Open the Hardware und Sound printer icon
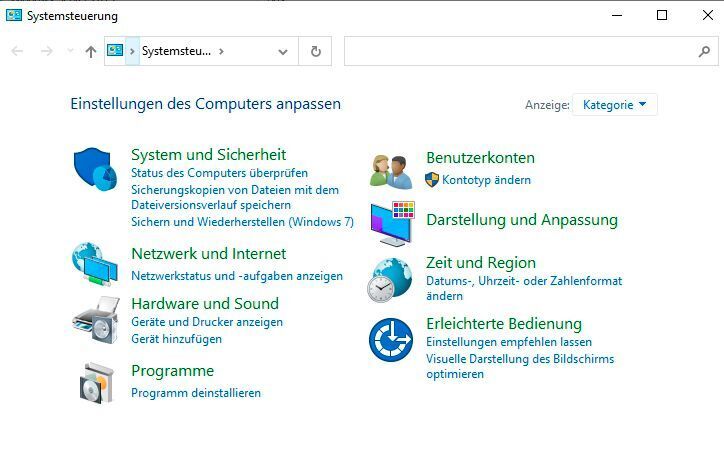Viewport: 724px width, 466px height. pyautogui.click(x=96, y=320)
